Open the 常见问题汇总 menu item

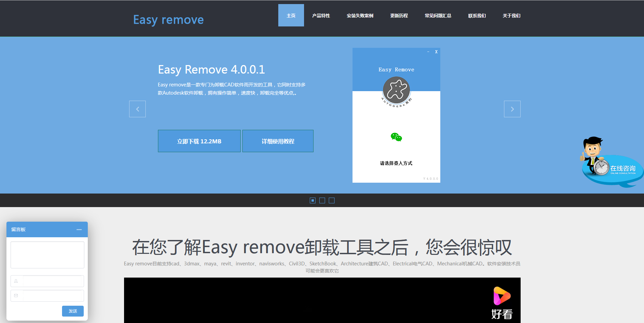tap(438, 16)
